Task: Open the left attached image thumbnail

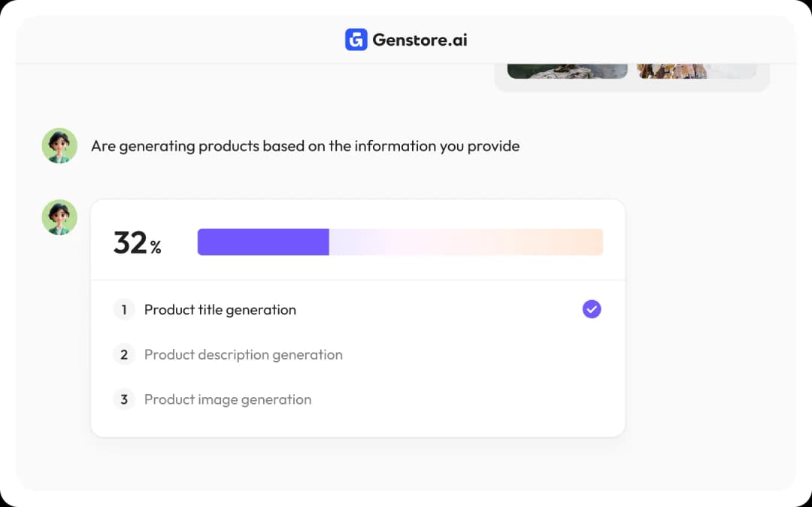Action: coord(567,71)
